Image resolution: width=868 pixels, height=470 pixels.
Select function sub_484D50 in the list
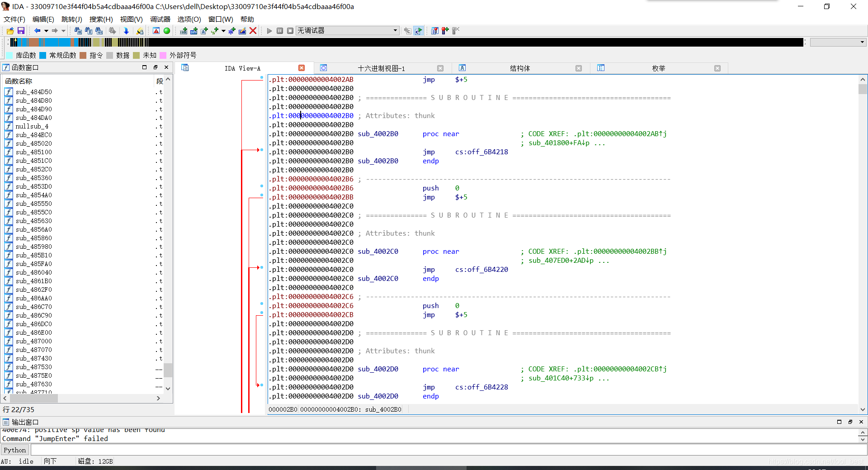(x=34, y=92)
